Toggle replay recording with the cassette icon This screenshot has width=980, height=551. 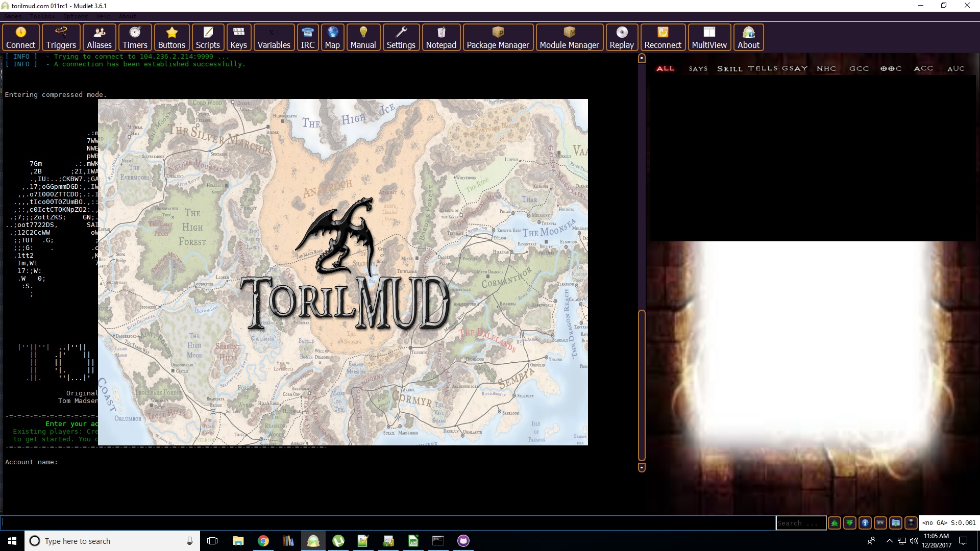pos(880,523)
